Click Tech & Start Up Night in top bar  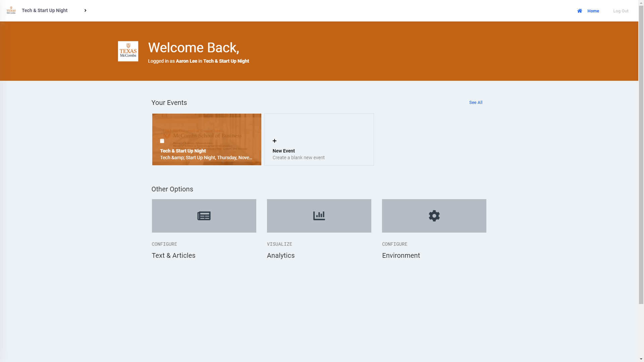click(x=45, y=10)
